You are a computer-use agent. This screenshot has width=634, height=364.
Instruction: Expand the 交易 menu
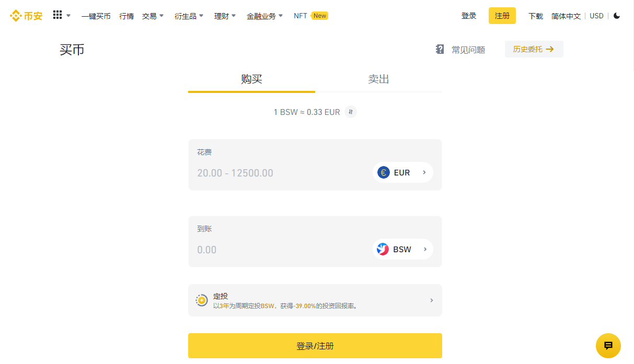pos(153,16)
